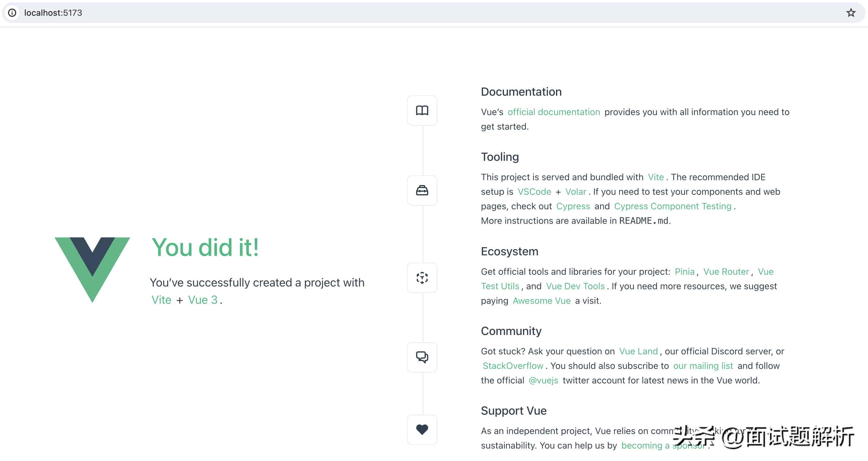Viewport: 868px width, 461px height.
Task: Click the Vue logo image
Action: tap(92, 270)
